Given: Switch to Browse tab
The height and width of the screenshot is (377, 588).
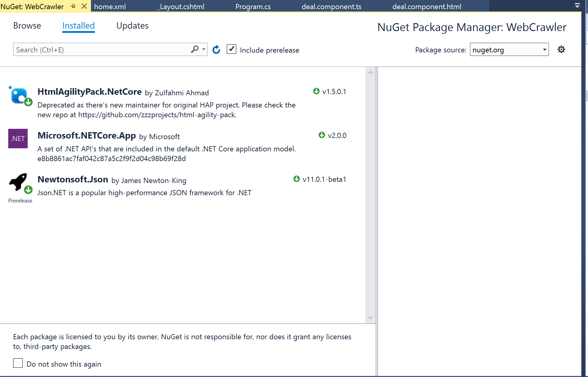Looking at the screenshot, I should click(x=27, y=26).
